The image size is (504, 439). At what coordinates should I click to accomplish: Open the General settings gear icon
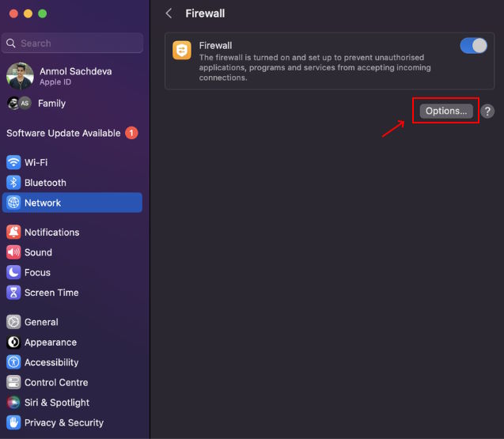(13, 322)
